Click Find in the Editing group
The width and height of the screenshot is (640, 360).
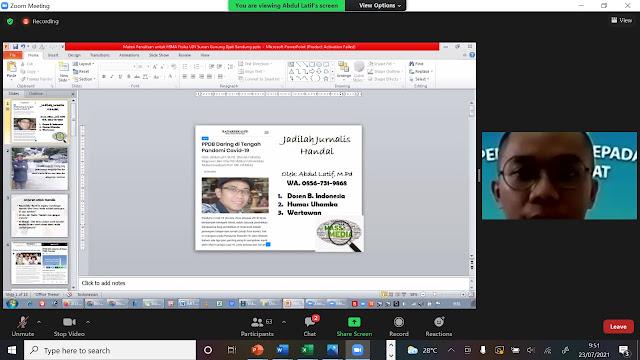[x=417, y=64]
